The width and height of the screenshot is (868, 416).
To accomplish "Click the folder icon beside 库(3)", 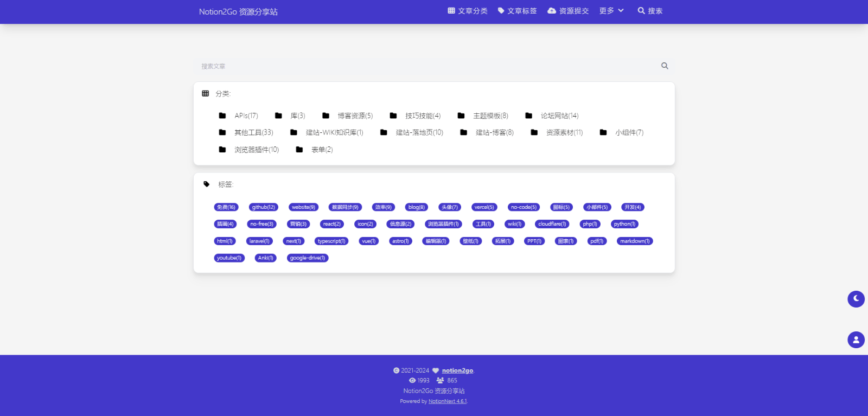I will point(278,116).
